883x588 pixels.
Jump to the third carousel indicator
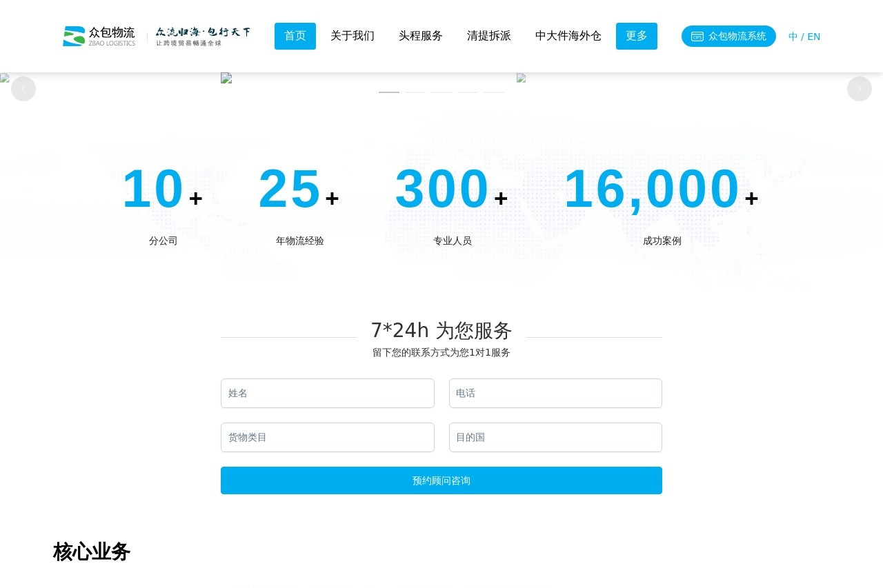(441, 92)
